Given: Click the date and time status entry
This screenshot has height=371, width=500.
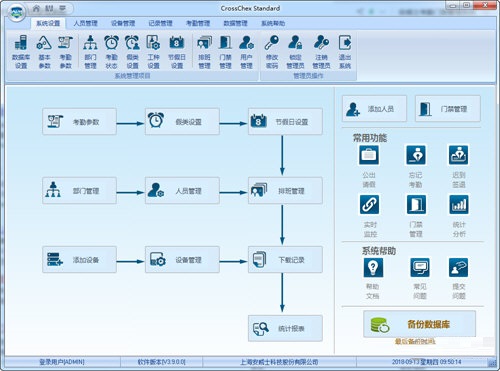Looking at the screenshot, I should (x=426, y=362).
